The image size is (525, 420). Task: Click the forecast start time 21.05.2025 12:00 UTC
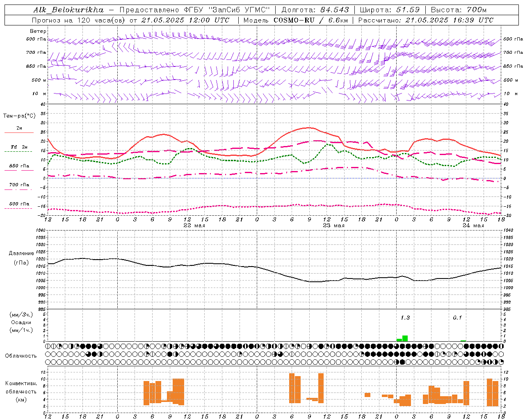click(185, 20)
